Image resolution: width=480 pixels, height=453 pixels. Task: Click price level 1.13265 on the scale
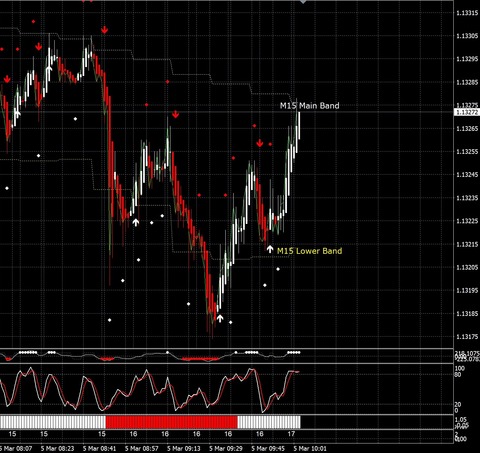click(467, 128)
